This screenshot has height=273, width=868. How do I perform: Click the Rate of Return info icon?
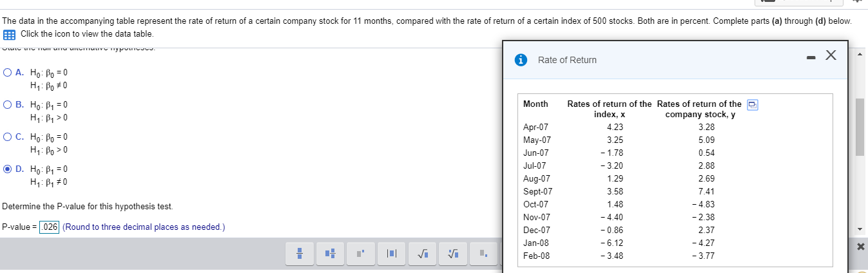(x=521, y=60)
